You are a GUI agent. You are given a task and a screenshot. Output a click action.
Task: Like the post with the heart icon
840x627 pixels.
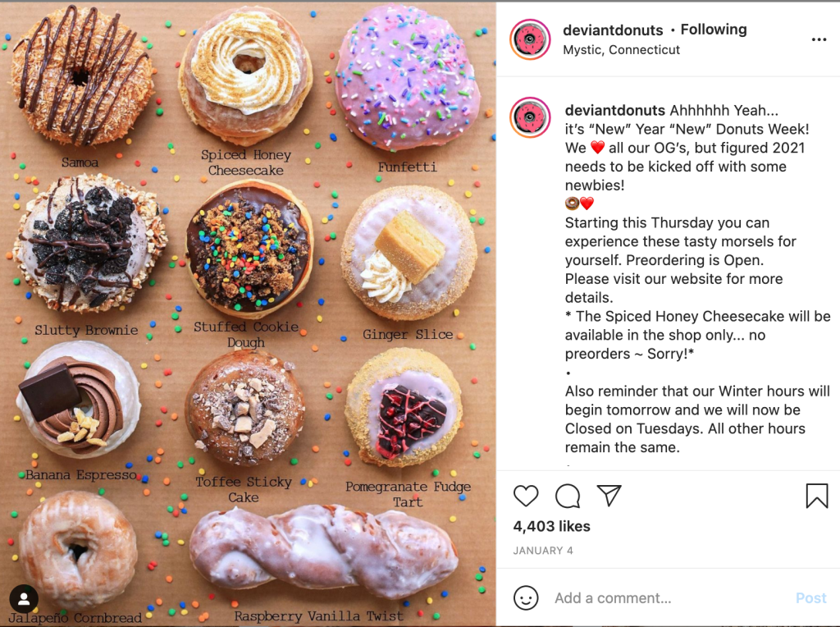[526, 496]
